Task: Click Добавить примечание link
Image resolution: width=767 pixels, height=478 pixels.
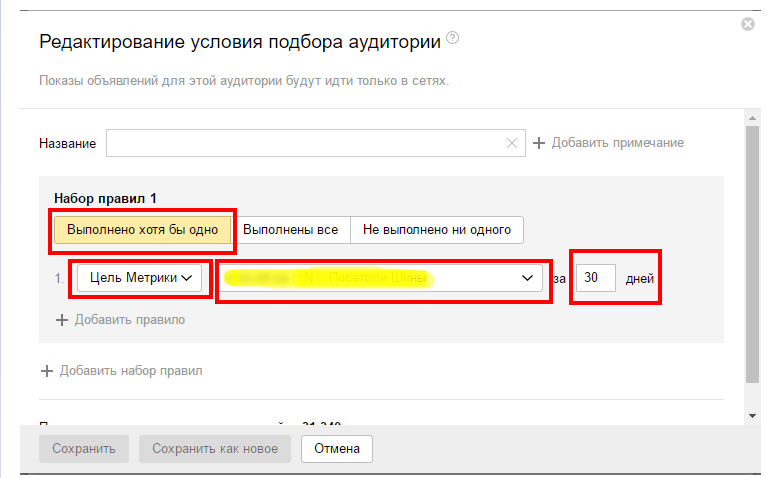Action: coord(609,143)
